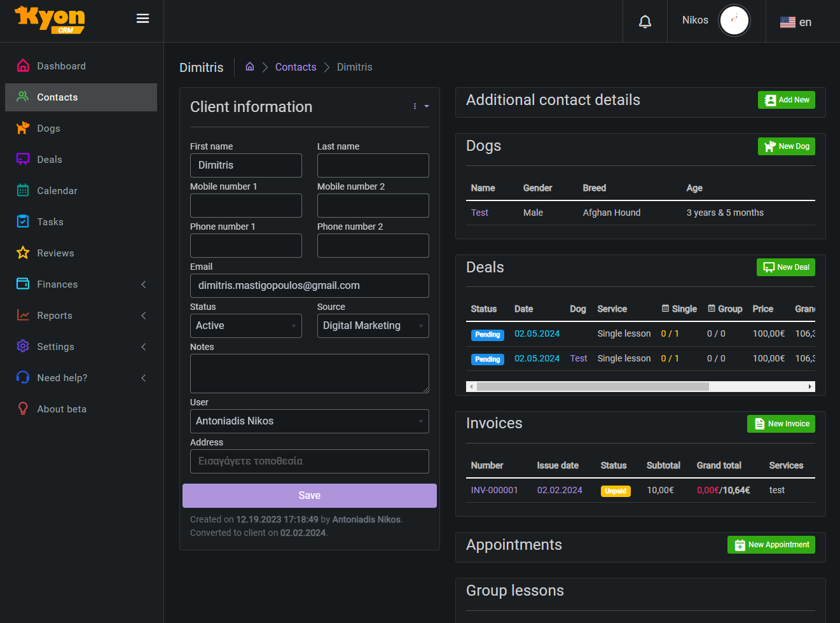Click the Address input field
Viewport: 840px width, 623px height.
coord(309,461)
